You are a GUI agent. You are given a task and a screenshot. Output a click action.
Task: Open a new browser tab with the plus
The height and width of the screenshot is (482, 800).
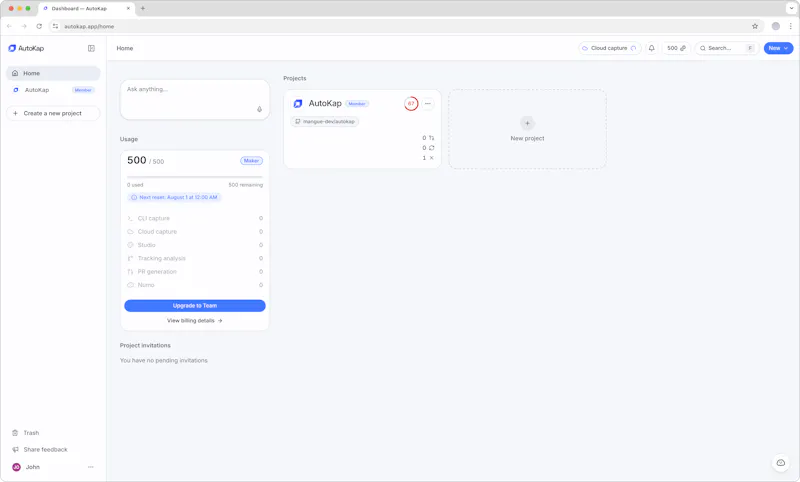coord(143,9)
